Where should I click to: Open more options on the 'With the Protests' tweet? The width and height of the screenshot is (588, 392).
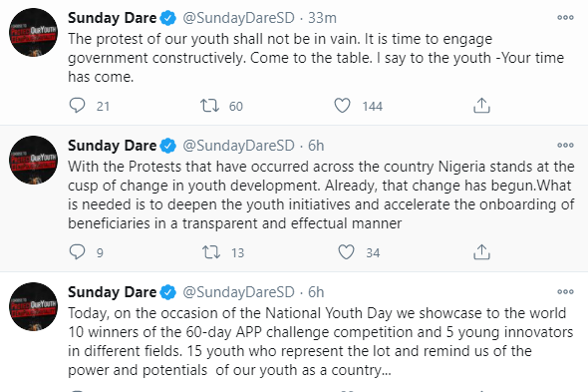pos(565,145)
